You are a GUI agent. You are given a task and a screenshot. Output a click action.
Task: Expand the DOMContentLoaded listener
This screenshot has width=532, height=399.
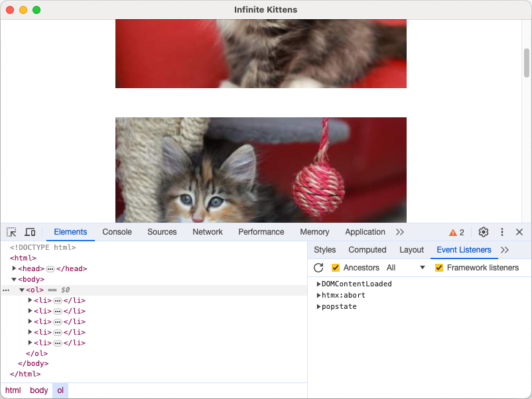(x=319, y=283)
